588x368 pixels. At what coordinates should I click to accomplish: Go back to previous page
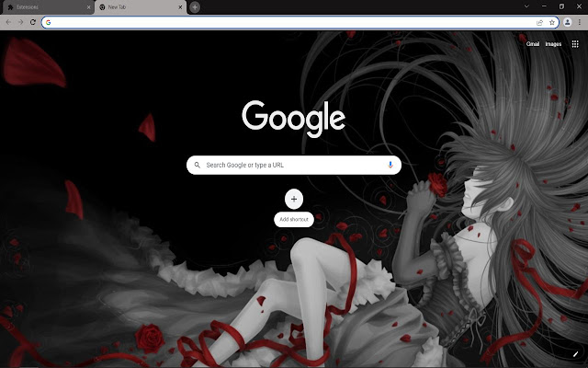(x=8, y=22)
